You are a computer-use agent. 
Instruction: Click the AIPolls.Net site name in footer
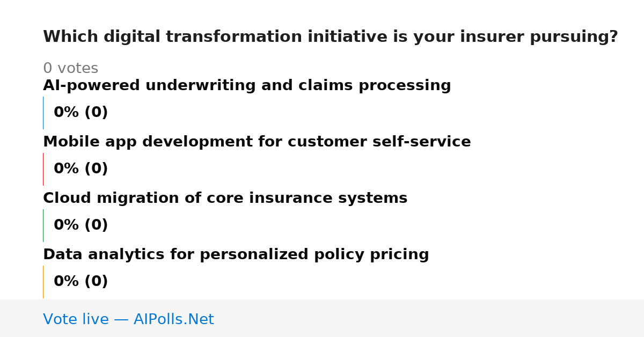coord(173,320)
